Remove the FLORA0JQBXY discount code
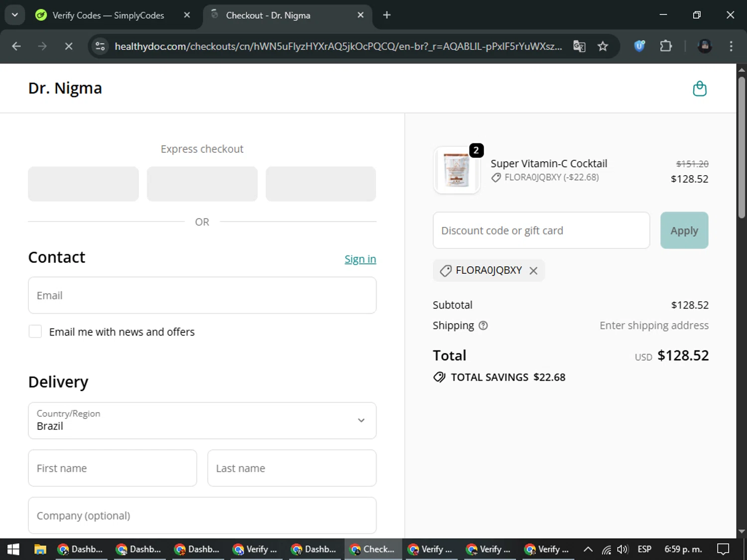The height and width of the screenshot is (560, 747). tap(533, 271)
